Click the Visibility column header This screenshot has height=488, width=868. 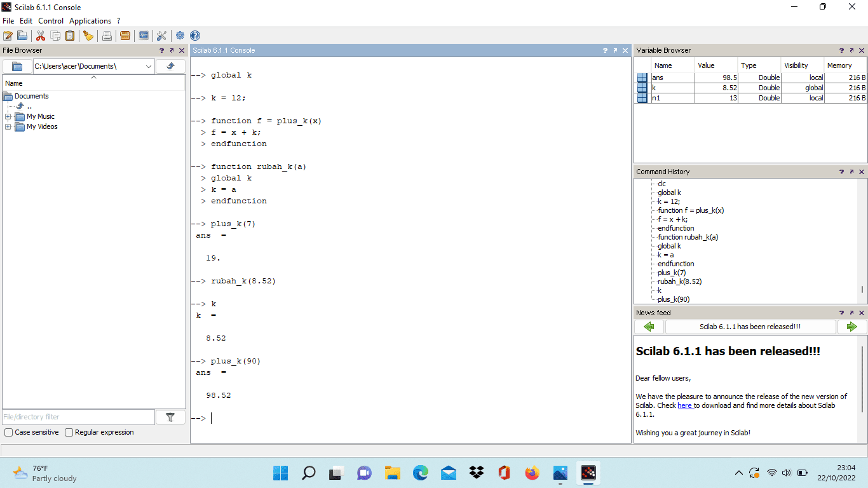click(803, 65)
